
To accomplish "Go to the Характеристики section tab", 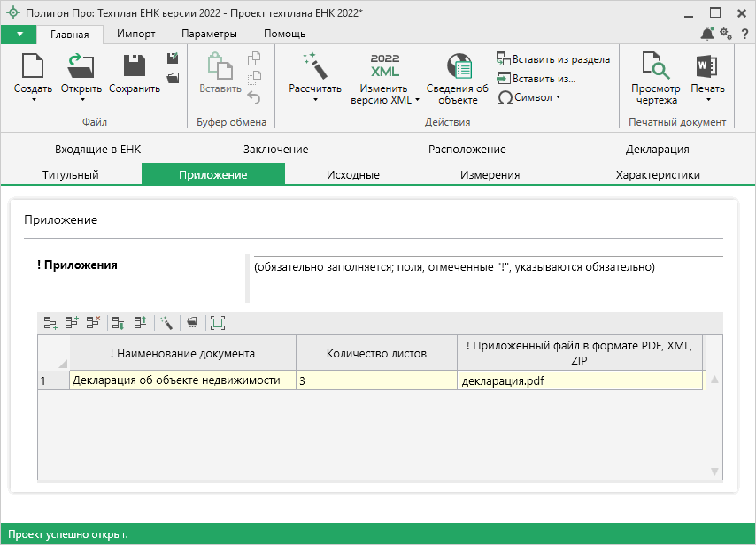I will (658, 174).
